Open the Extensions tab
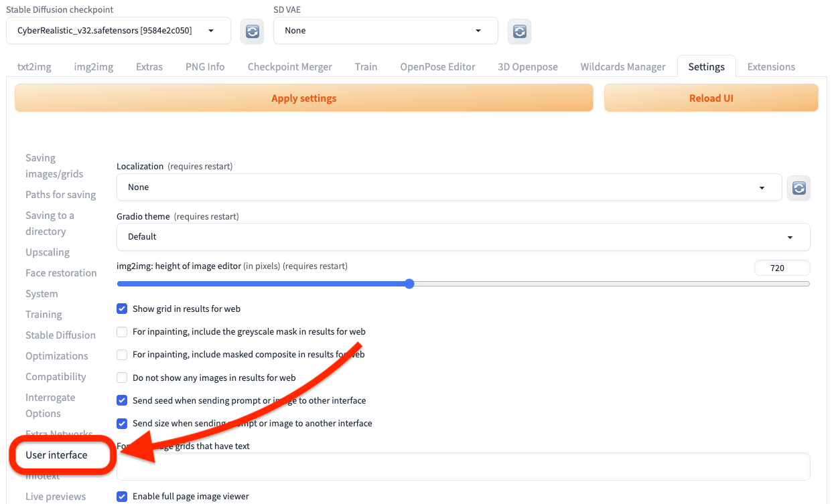 click(771, 67)
